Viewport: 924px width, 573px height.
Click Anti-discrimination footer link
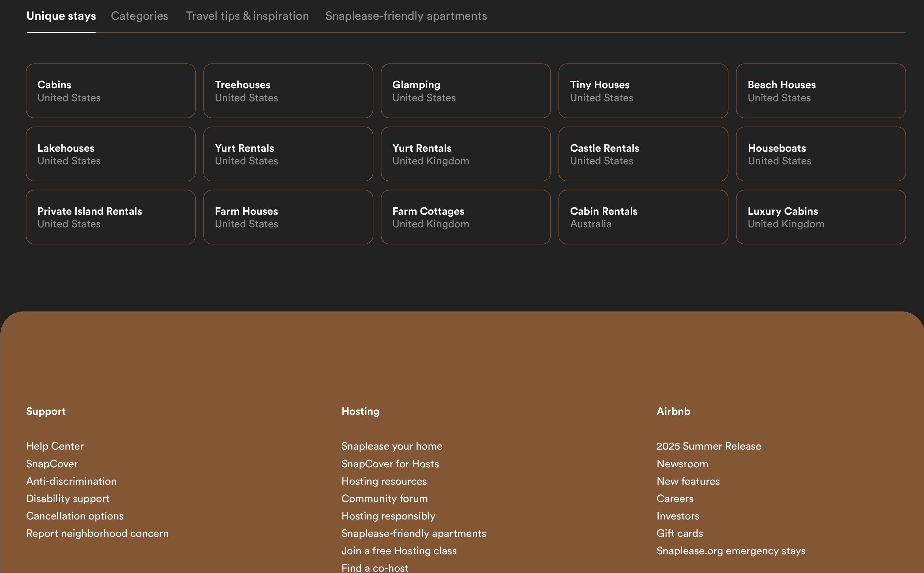[71, 481]
